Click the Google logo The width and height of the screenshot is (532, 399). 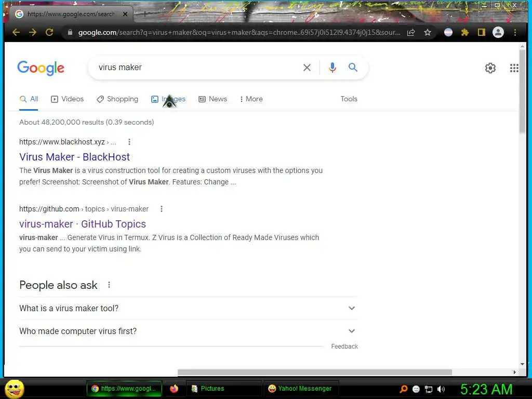(x=41, y=68)
